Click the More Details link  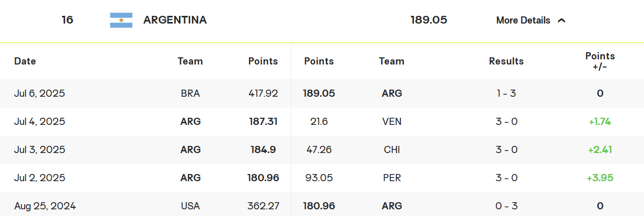coord(523,20)
